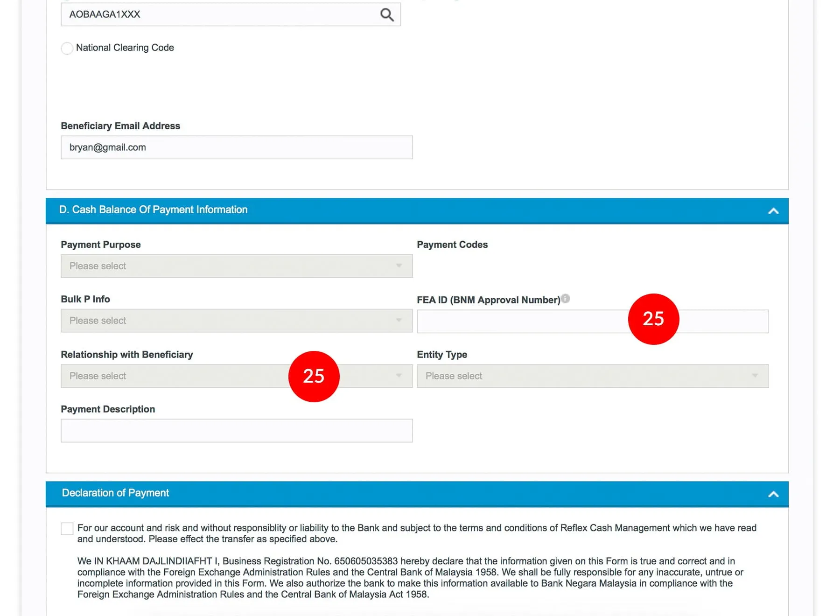Open the Payment Purpose dropdown

pyautogui.click(x=236, y=266)
